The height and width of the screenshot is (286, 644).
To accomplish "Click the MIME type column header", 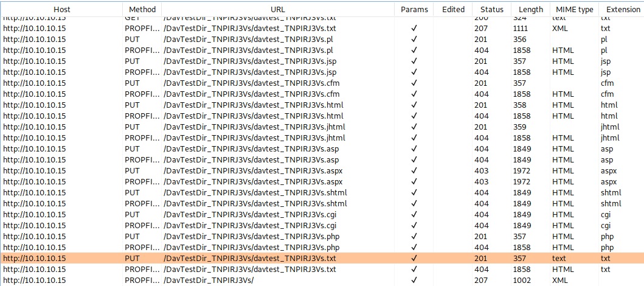I will (574, 9).
